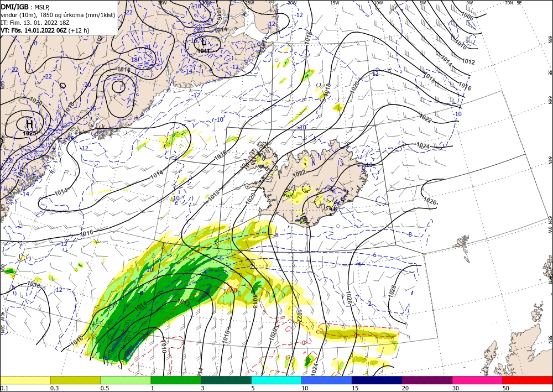
Task: Click the 'L' low pressure symbol
Action: (x=204, y=43)
